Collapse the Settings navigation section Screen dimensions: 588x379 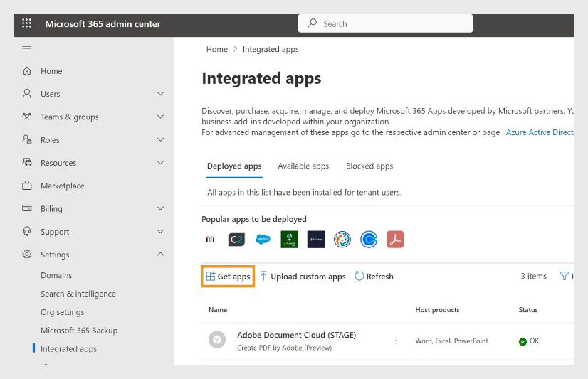[160, 254]
